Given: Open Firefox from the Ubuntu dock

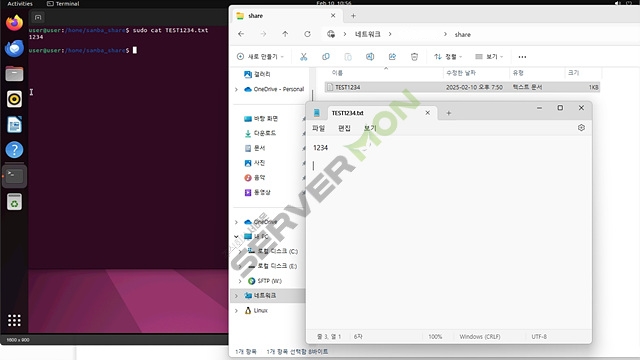Looking at the screenshot, I should point(14,23).
